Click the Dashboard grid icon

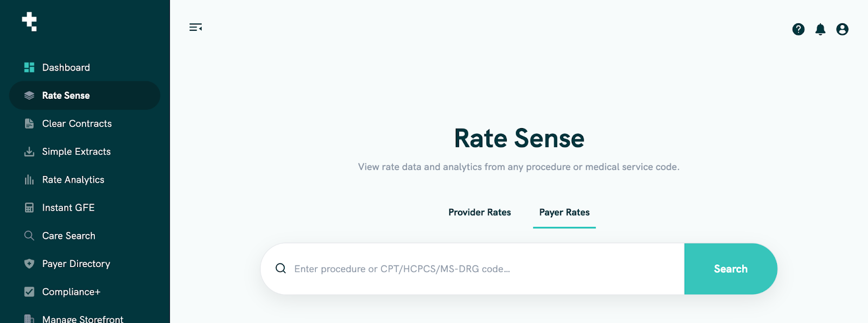pyautogui.click(x=29, y=67)
